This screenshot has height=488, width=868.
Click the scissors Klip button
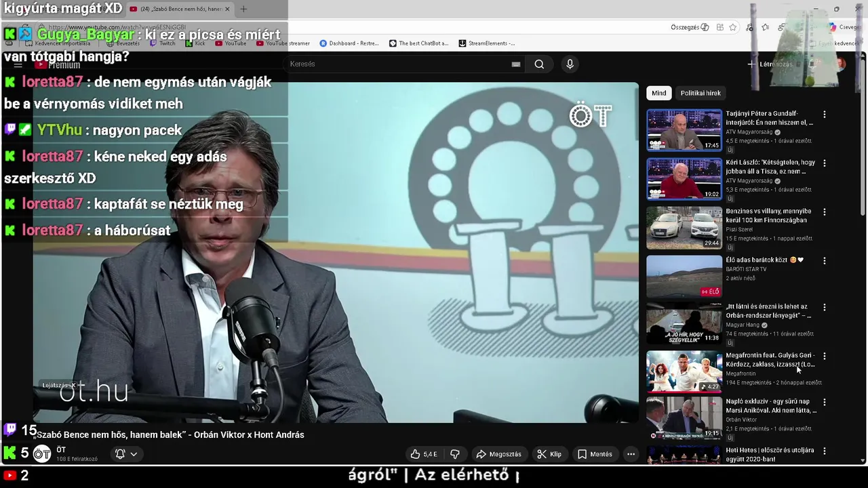(549, 454)
